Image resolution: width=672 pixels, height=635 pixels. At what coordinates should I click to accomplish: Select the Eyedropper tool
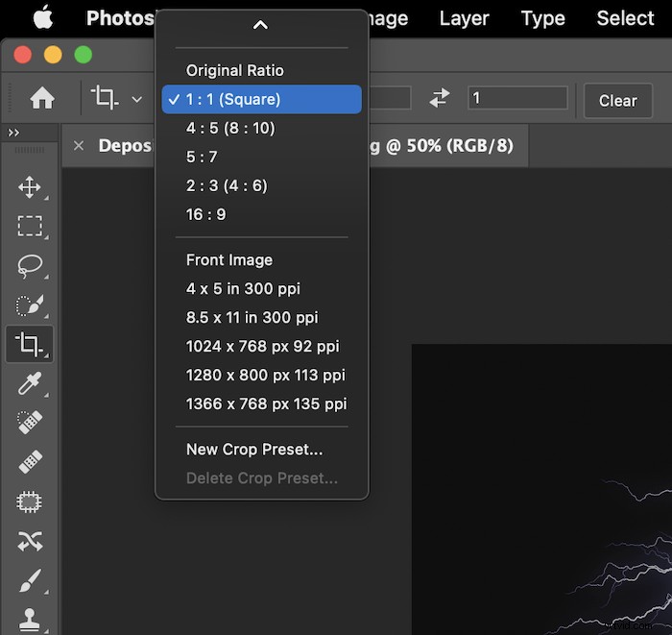(x=30, y=383)
